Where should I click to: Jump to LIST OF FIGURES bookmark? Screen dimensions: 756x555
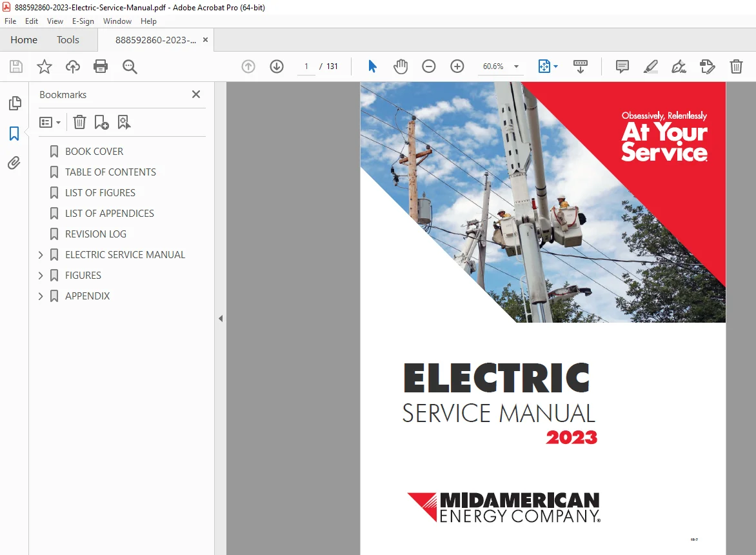point(100,193)
